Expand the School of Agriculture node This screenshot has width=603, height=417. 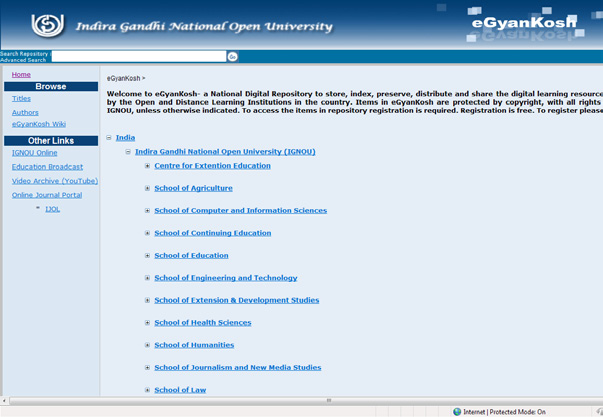(x=147, y=188)
